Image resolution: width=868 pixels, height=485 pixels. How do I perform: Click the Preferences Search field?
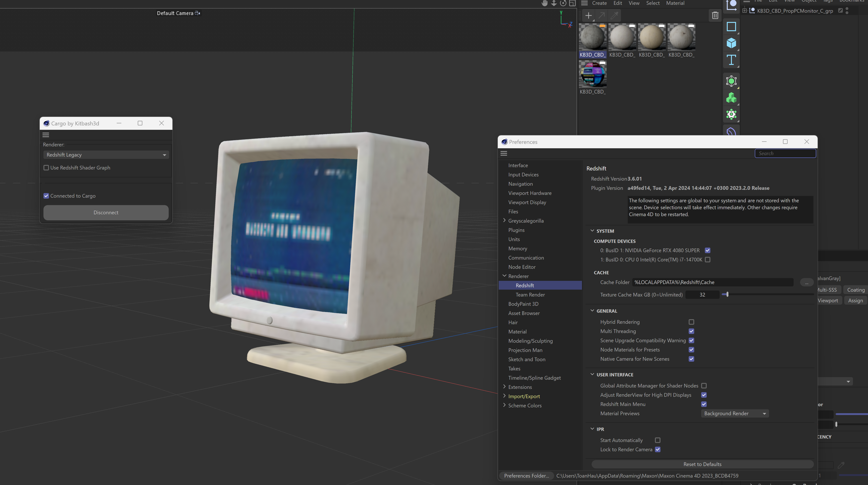pos(785,154)
